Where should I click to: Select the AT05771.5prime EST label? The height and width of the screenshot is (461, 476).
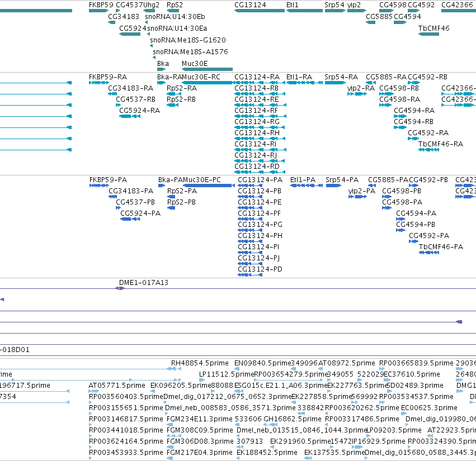(117, 386)
